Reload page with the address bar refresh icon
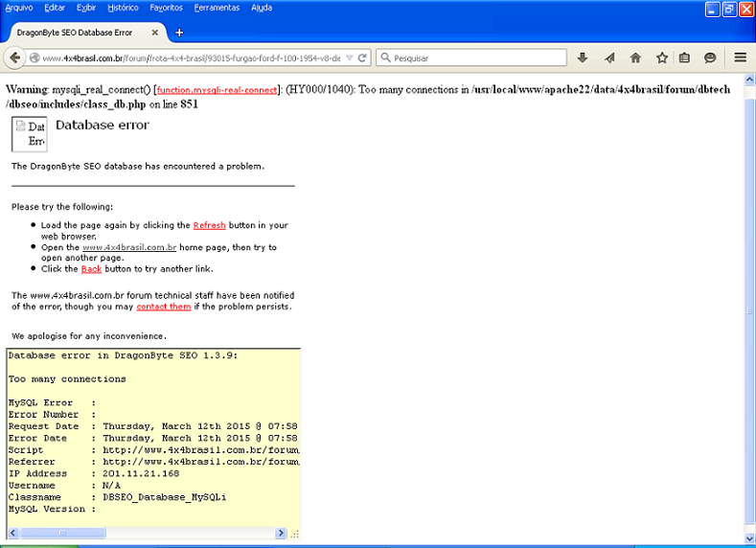756x548 pixels. point(362,57)
